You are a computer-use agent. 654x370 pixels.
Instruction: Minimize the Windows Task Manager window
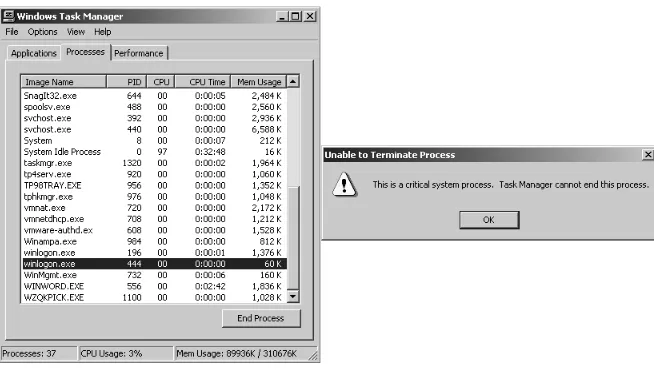(x=282, y=17)
